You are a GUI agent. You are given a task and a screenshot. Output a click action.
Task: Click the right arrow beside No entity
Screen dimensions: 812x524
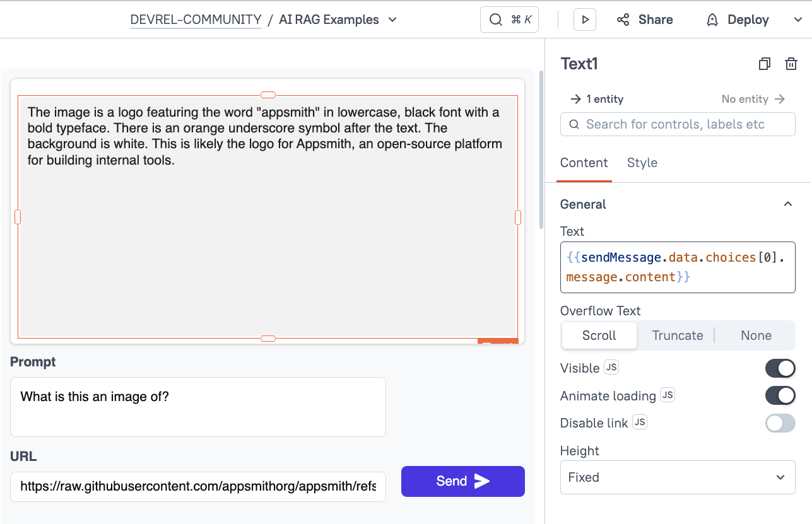click(x=779, y=99)
